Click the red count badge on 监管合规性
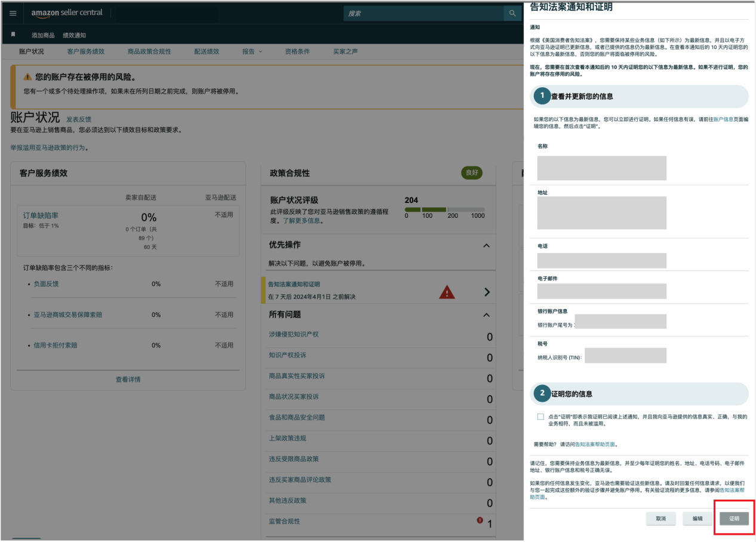The height and width of the screenshot is (542, 756). (480, 520)
